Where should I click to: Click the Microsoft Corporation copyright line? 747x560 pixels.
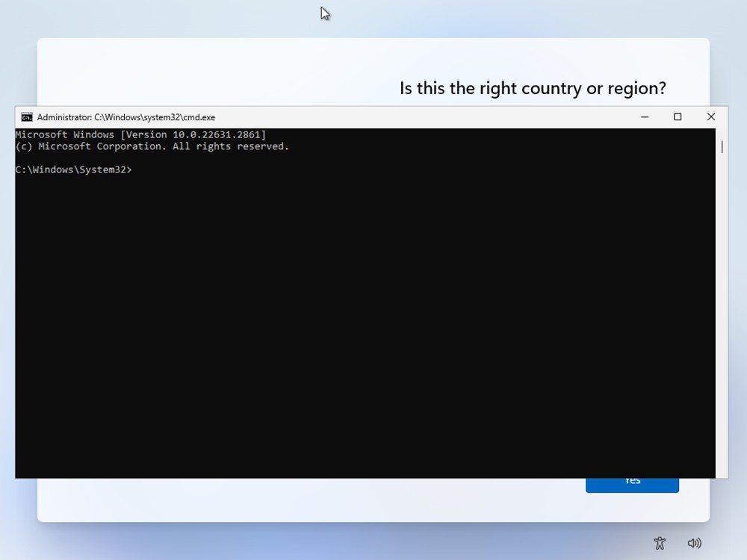click(x=152, y=146)
